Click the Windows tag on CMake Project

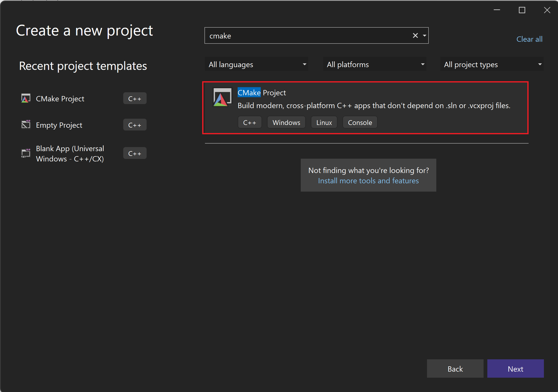click(x=286, y=123)
